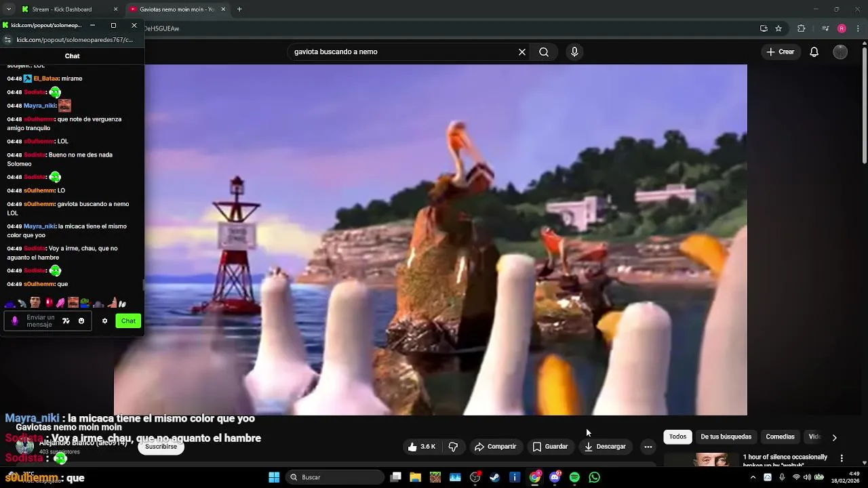
Task: Open Minecraft from the taskbar
Action: pyautogui.click(x=435, y=477)
